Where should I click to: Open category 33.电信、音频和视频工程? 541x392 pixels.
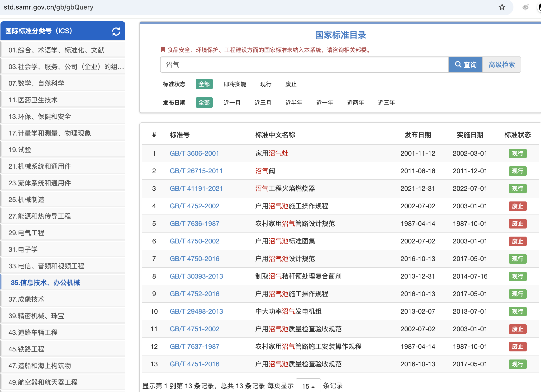63,266
